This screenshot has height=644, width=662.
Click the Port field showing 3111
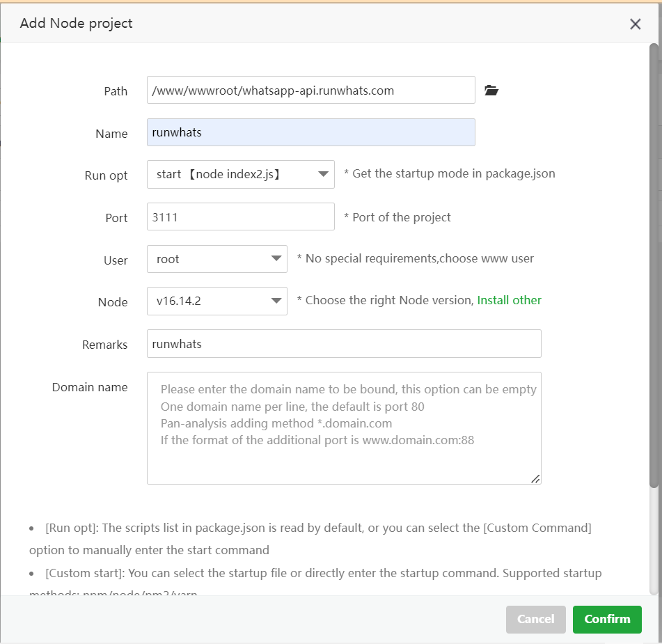(240, 217)
